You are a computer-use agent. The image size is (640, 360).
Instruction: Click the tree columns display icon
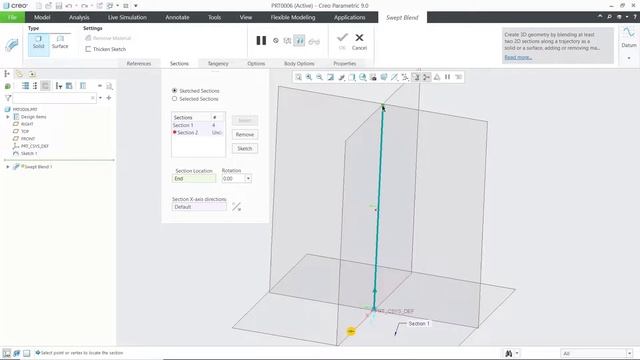[83, 86]
